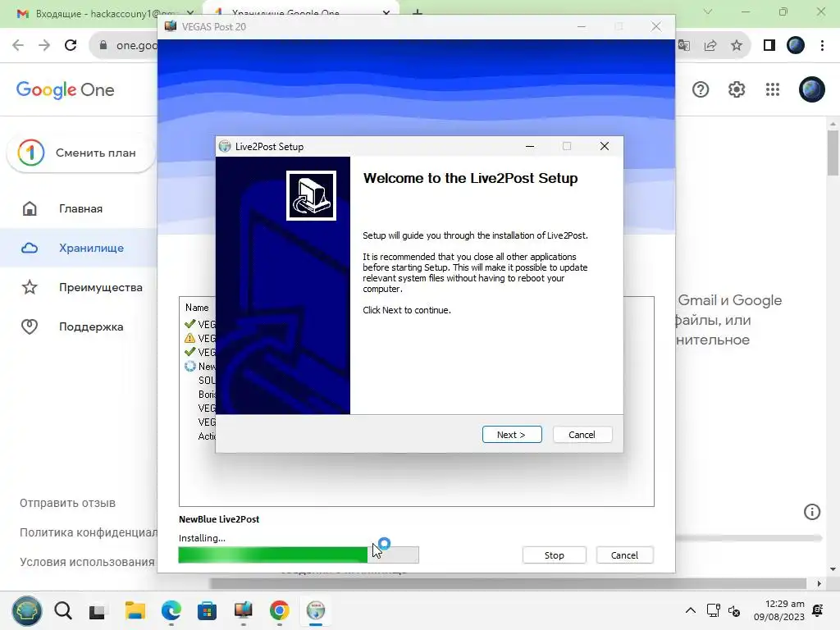Screen dimensions: 840x630
Task: Open the Google apps grid
Action: 773,89
